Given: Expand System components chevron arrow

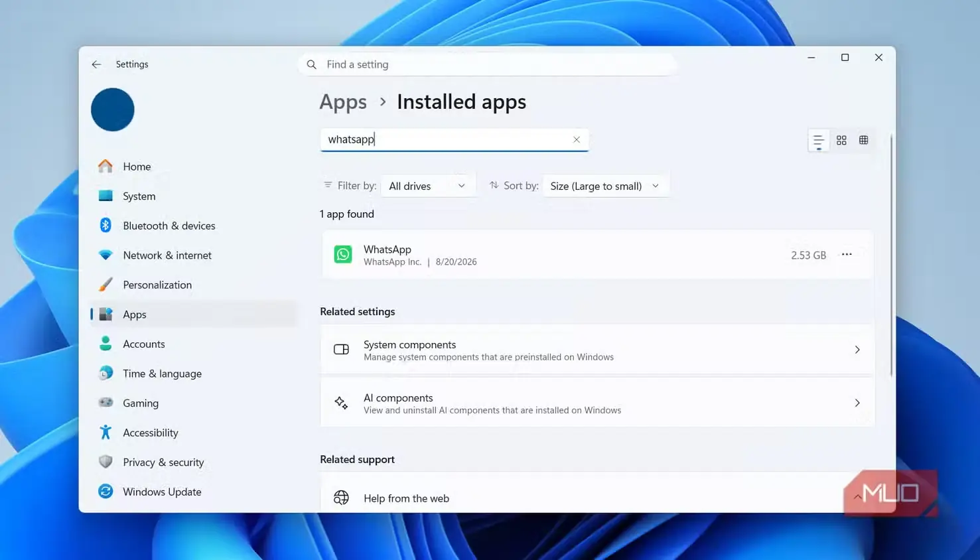Looking at the screenshot, I should [857, 350].
